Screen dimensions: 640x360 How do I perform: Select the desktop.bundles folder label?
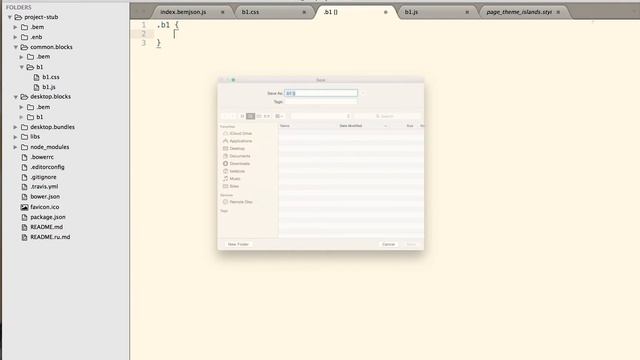pyautogui.click(x=52, y=127)
